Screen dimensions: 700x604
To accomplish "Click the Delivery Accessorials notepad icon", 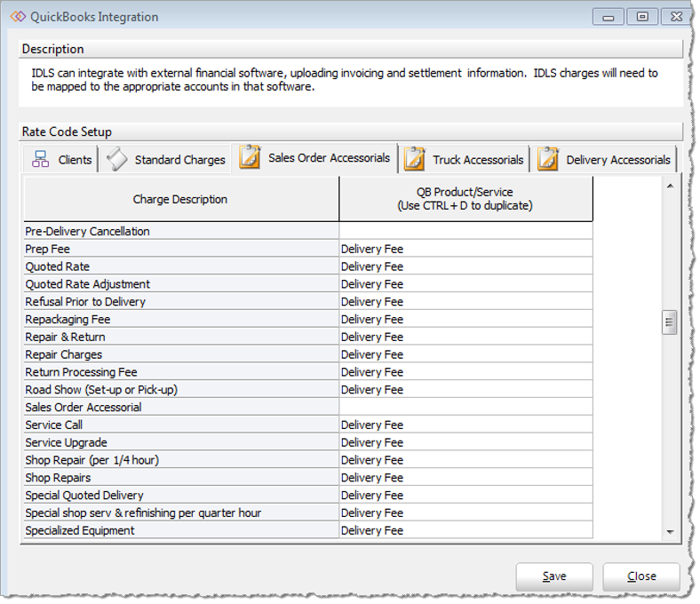I will (548, 159).
